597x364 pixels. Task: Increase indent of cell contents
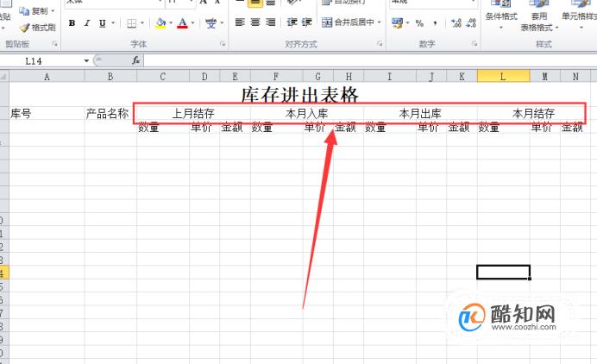(307, 22)
